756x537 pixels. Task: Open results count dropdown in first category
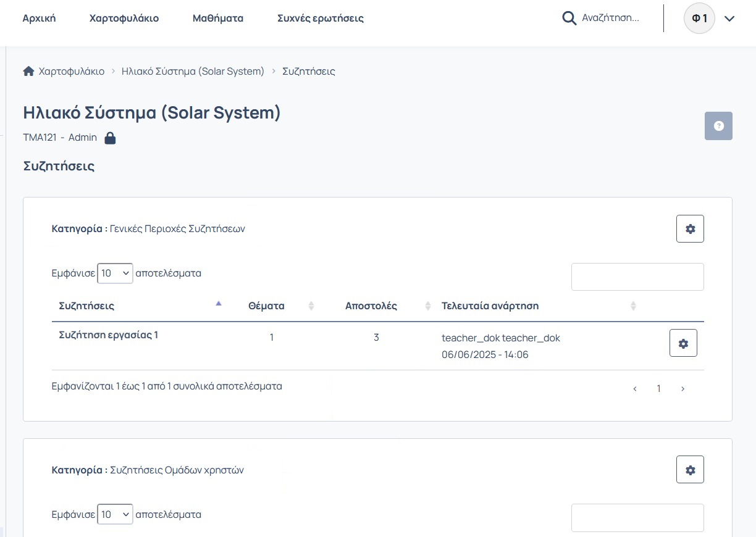point(115,273)
